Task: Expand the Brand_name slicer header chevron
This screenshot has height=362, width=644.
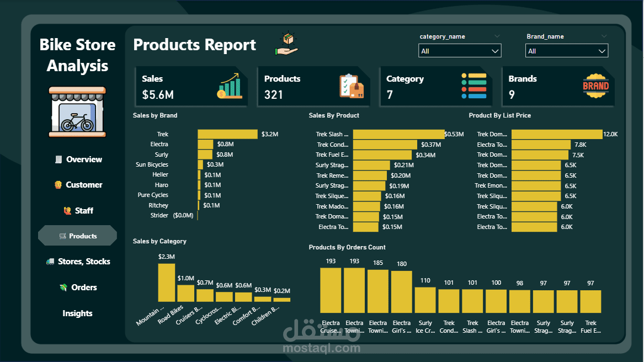Action: 604,36
